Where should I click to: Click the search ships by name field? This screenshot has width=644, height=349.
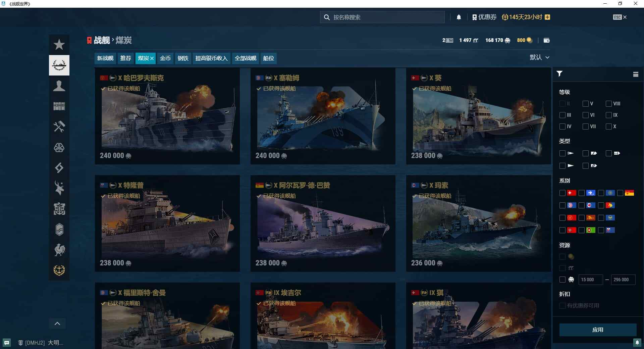point(382,17)
